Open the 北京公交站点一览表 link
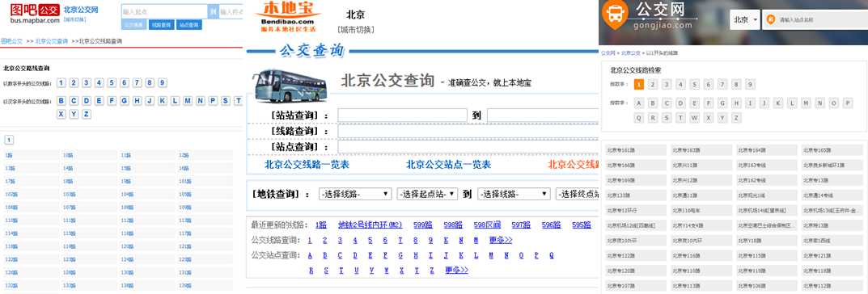The width and height of the screenshot is (868, 294). tap(449, 165)
